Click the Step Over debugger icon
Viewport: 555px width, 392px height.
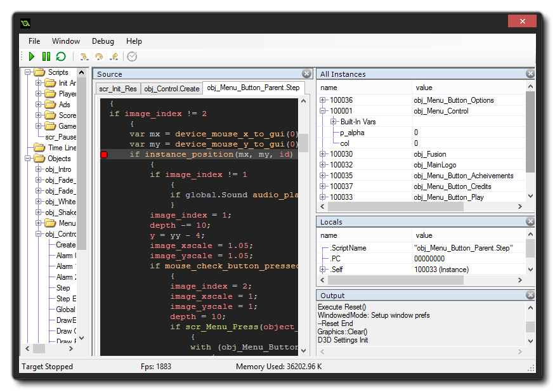click(x=99, y=57)
